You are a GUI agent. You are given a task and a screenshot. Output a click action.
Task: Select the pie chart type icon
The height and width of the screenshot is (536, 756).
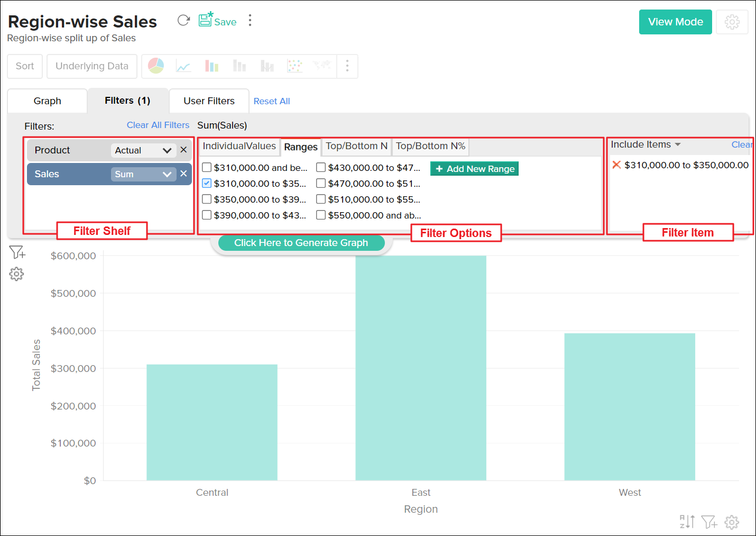click(156, 66)
